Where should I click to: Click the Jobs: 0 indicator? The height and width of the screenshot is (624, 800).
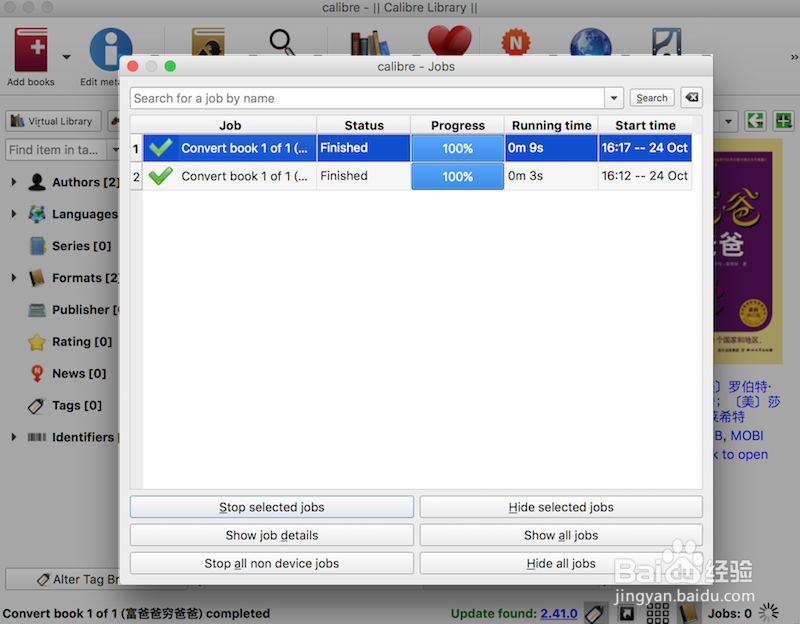tap(730, 613)
